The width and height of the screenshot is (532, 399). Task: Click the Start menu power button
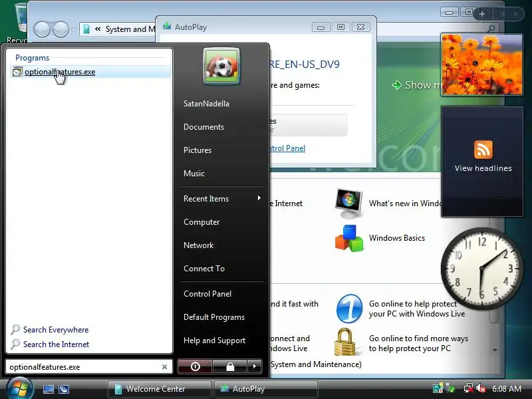(x=195, y=366)
